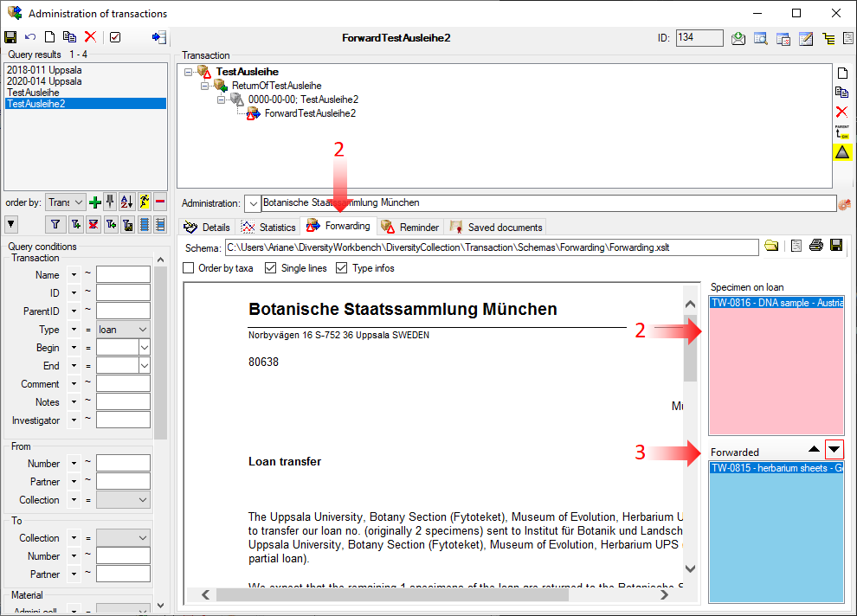Click the funnel with green plus icon
Image resolution: width=857 pixels, height=616 pixels.
click(76, 224)
